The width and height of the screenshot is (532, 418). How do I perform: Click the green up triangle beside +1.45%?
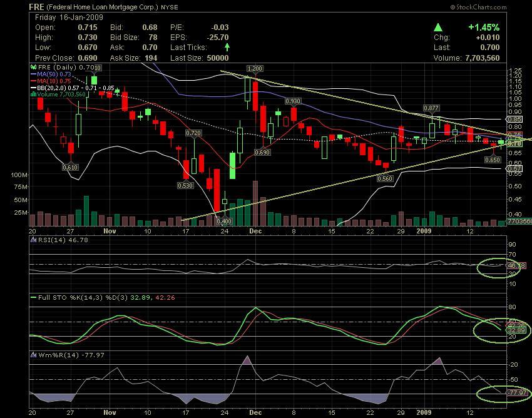tap(438, 28)
